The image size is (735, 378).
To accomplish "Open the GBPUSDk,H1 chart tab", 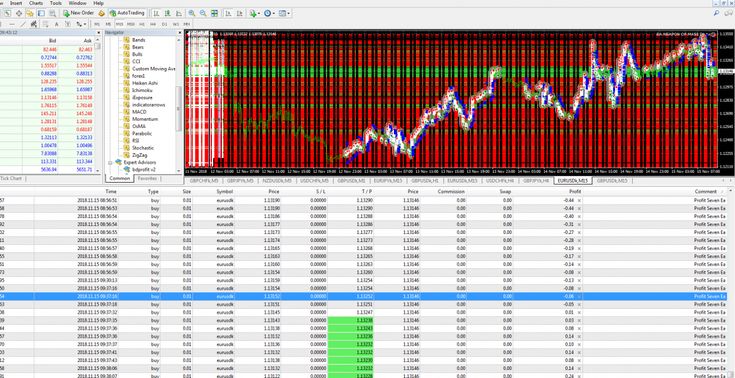I will pos(424,181).
